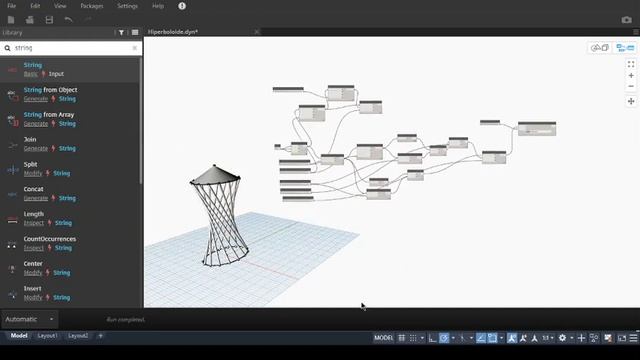Switch to graph view navigation
The height and width of the screenshot is (360, 640).
click(x=625, y=48)
